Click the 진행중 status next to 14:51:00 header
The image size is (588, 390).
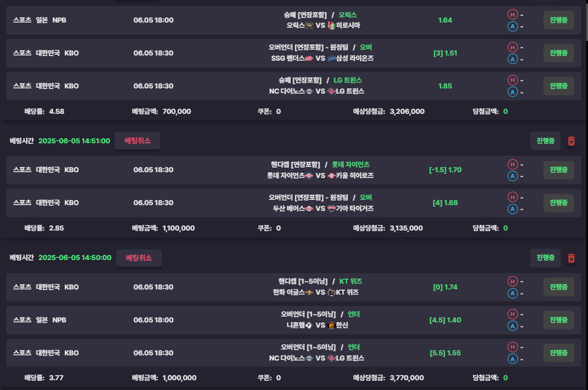point(545,141)
